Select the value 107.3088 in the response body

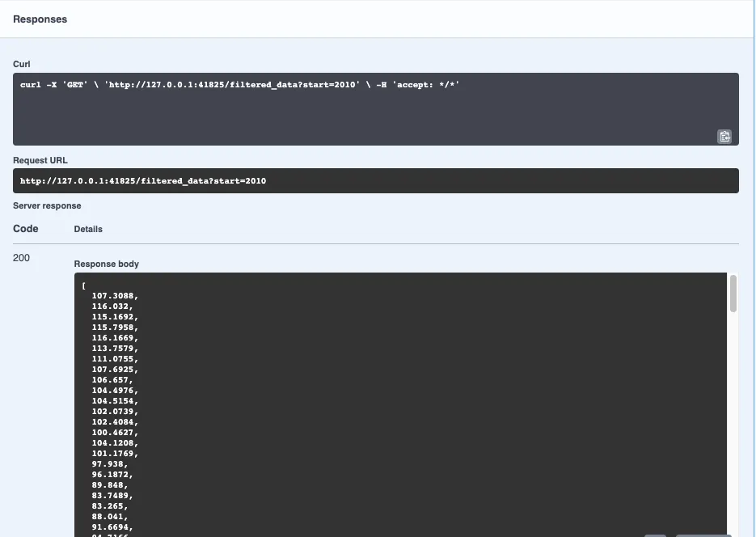[x=112, y=295]
